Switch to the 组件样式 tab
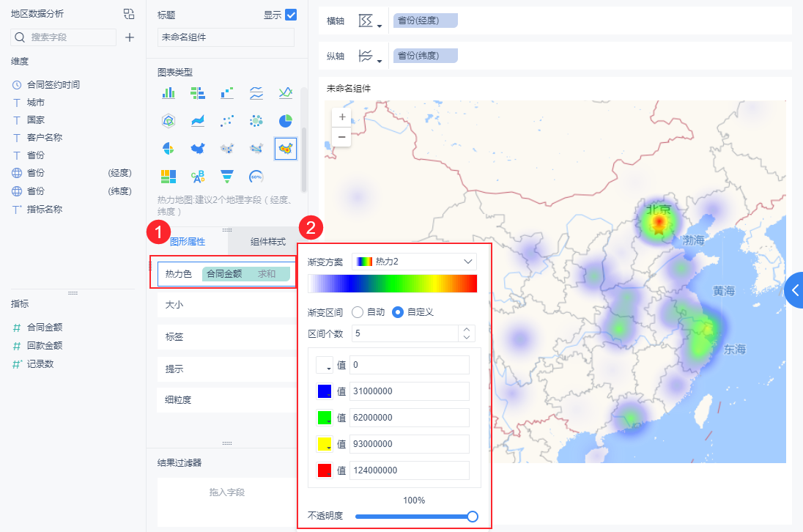 coord(268,242)
